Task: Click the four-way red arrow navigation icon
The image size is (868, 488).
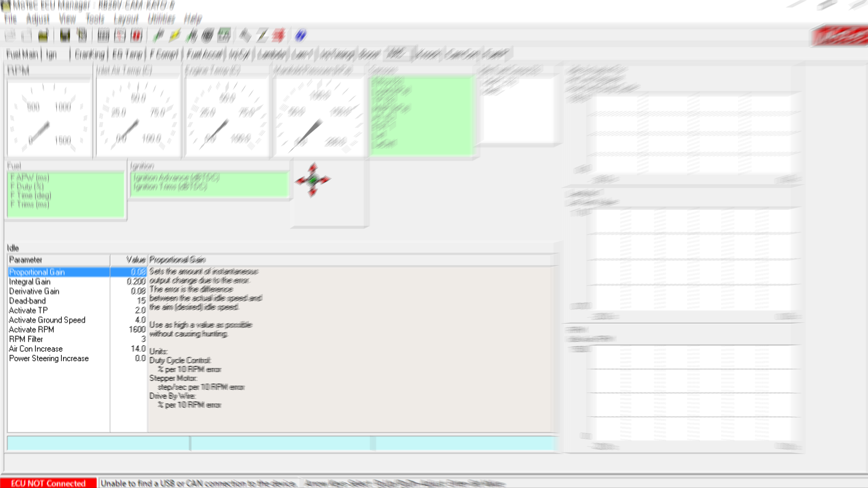Action: coord(313,180)
